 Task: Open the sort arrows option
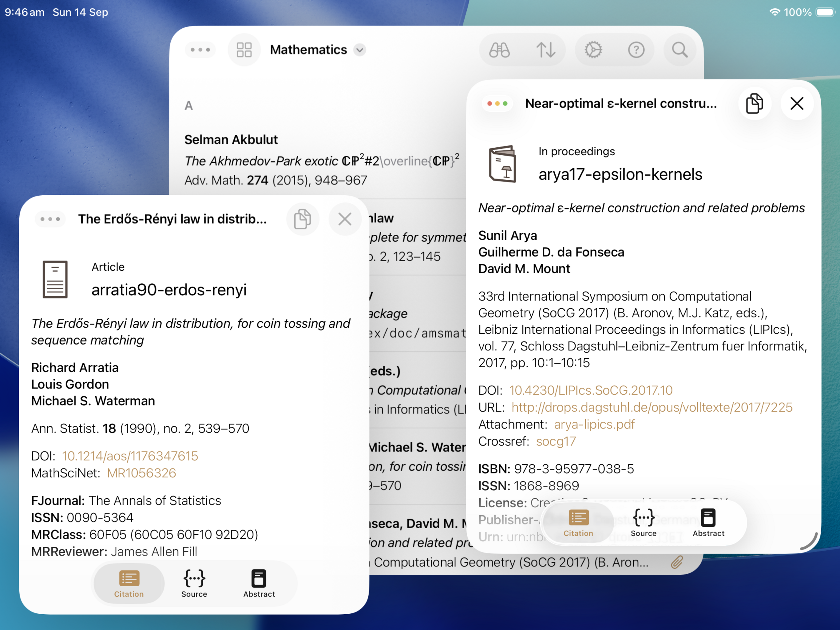545,50
